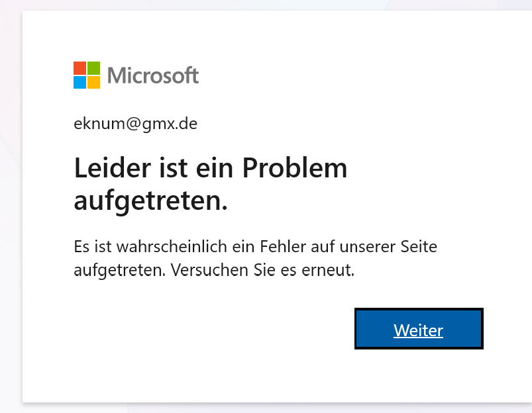The width and height of the screenshot is (532, 413).
Task: Click the yellow square of Microsoft logo
Action: [93, 82]
